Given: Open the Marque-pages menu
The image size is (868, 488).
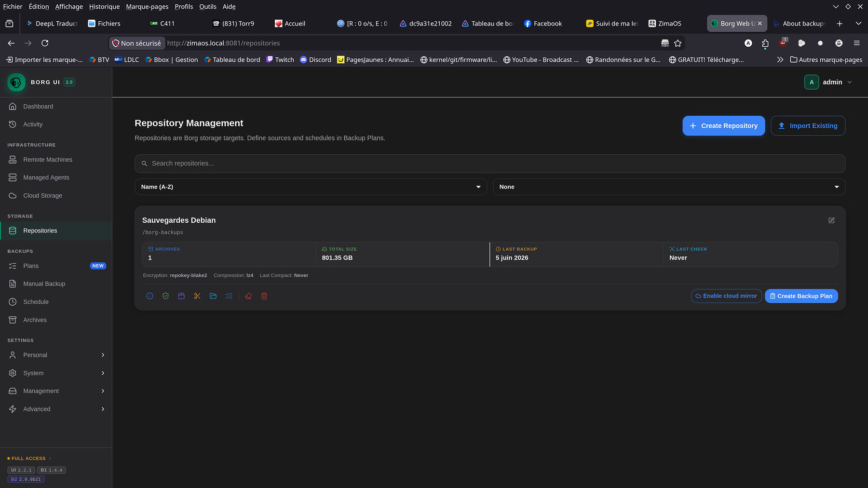Looking at the screenshot, I should click(x=147, y=7).
